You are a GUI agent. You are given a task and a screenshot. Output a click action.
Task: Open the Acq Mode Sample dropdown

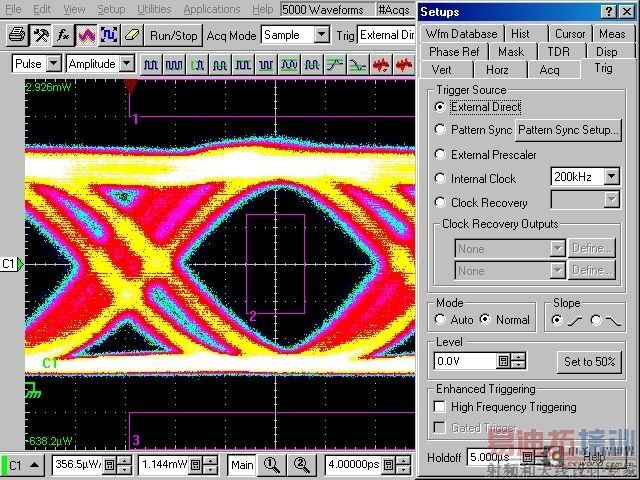tap(322, 35)
